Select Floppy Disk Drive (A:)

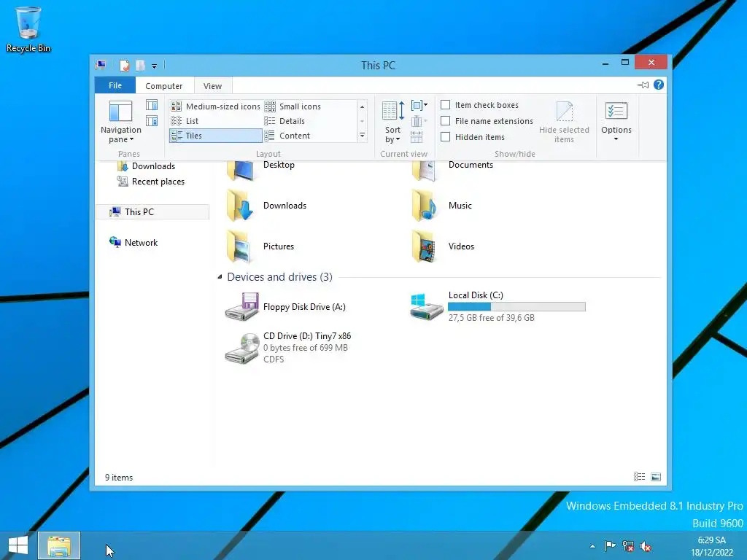[x=286, y=307]
